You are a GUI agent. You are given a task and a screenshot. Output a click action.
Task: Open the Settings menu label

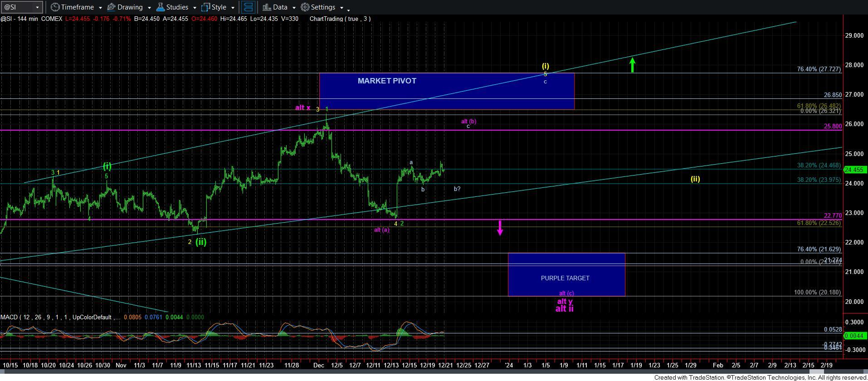click(323, 7)
